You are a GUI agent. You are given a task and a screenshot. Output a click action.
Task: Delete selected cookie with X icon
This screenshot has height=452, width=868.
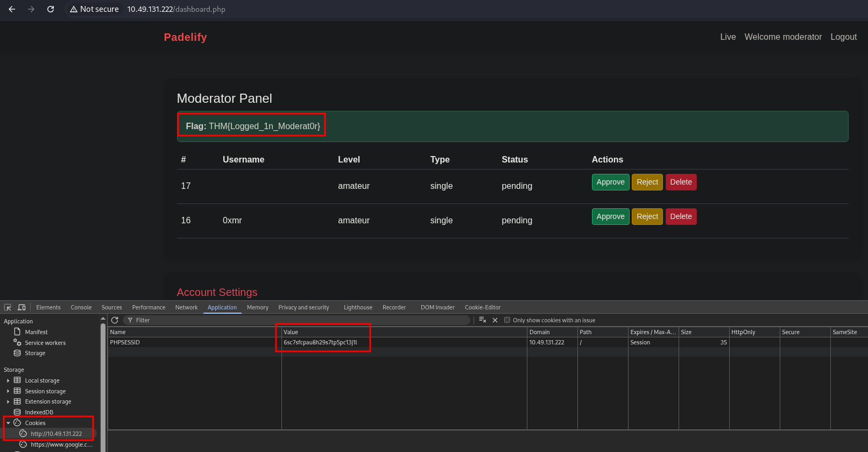tap(495, 320)
